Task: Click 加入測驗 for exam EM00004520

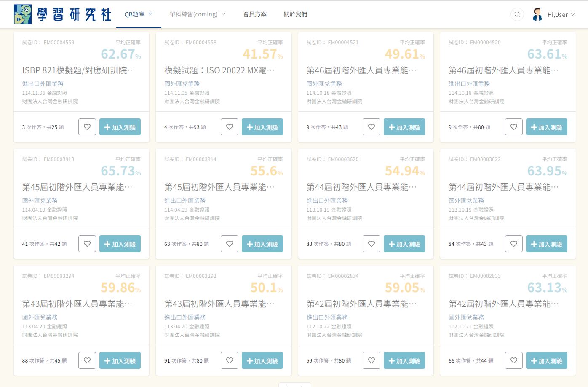Action: (x=546, y=127)
